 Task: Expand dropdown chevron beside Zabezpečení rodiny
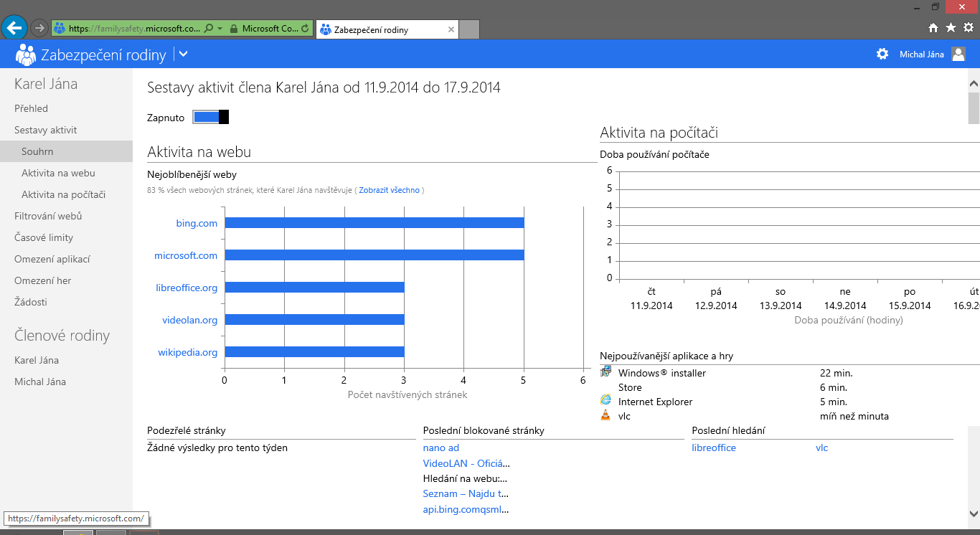183,54
